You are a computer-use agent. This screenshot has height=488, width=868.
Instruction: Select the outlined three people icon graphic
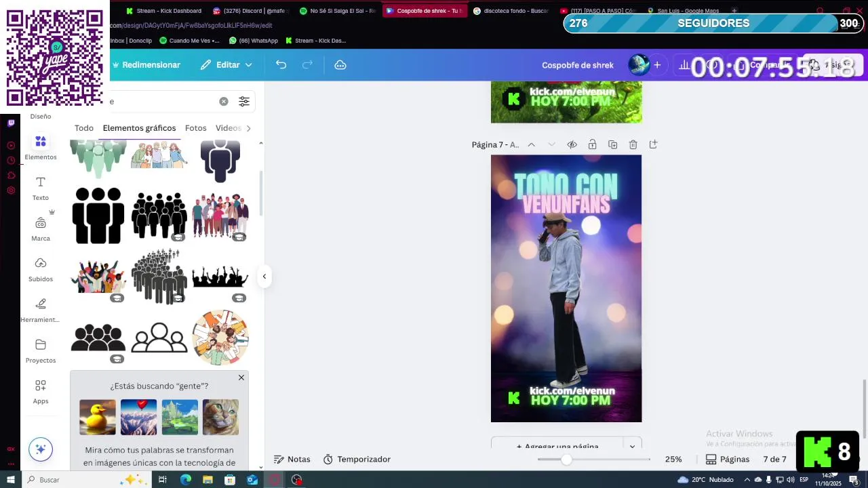pos(159,338)
